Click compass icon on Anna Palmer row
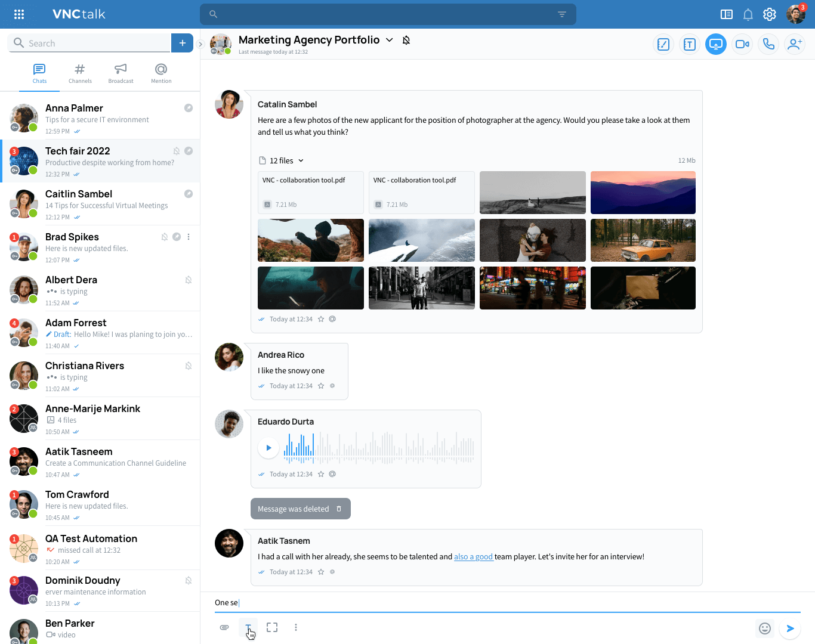This screenshot has width=815, height=644. tap(189, 108)
